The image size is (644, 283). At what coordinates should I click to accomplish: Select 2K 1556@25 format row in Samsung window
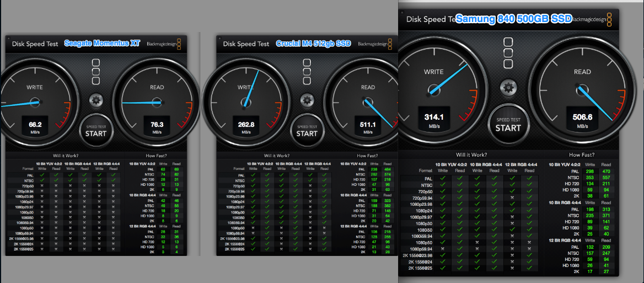tap(468, 268)
